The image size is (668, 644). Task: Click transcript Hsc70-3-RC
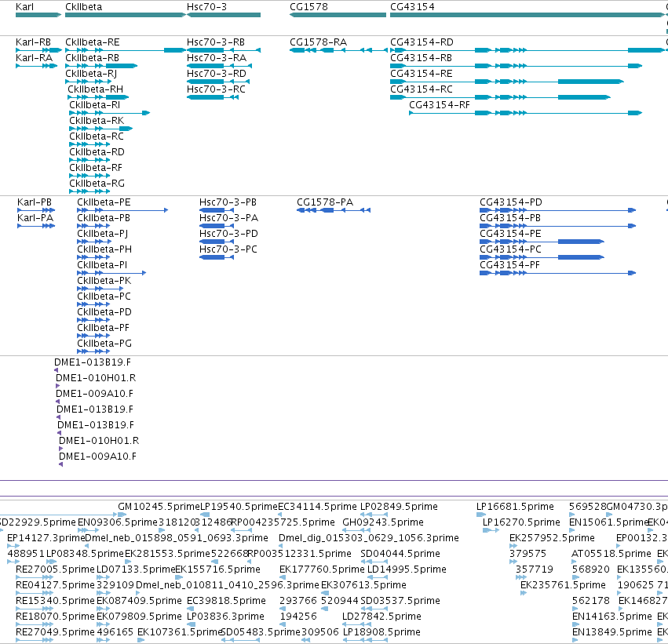pos(216,89)
